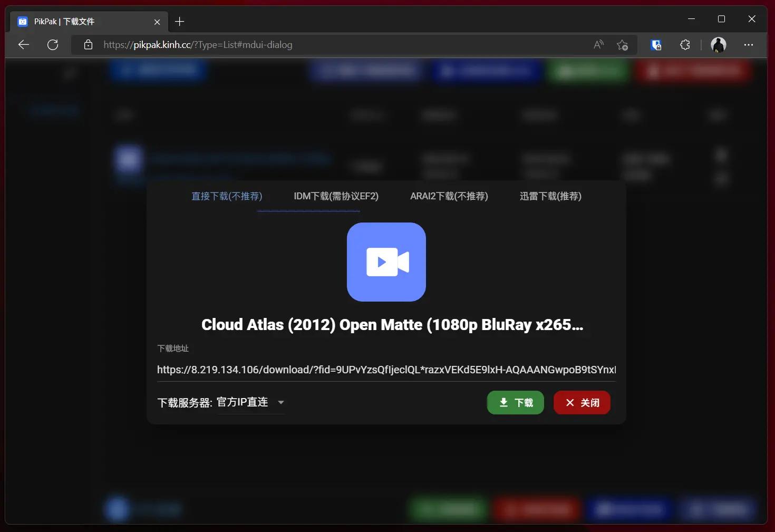Viewport: 775px width, 532px height.
Task: Open the user profile avatar
Action: coord(719,45)
